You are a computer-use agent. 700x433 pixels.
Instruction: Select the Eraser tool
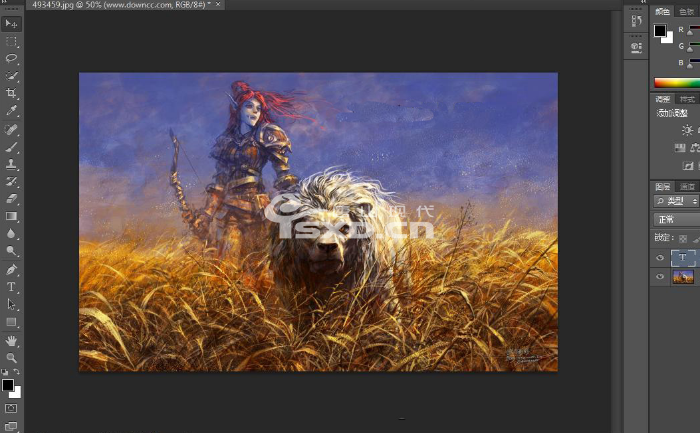point(11,199)
